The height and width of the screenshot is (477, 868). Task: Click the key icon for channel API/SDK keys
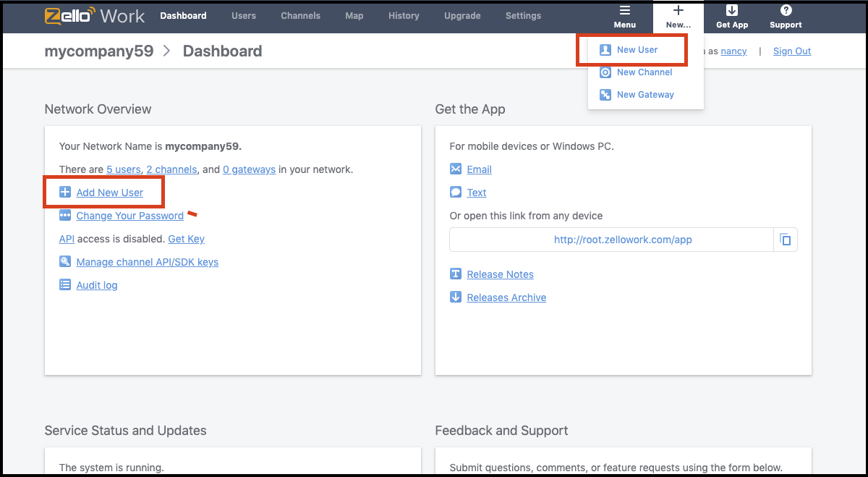pyautogui.click(x=64, y=262)
